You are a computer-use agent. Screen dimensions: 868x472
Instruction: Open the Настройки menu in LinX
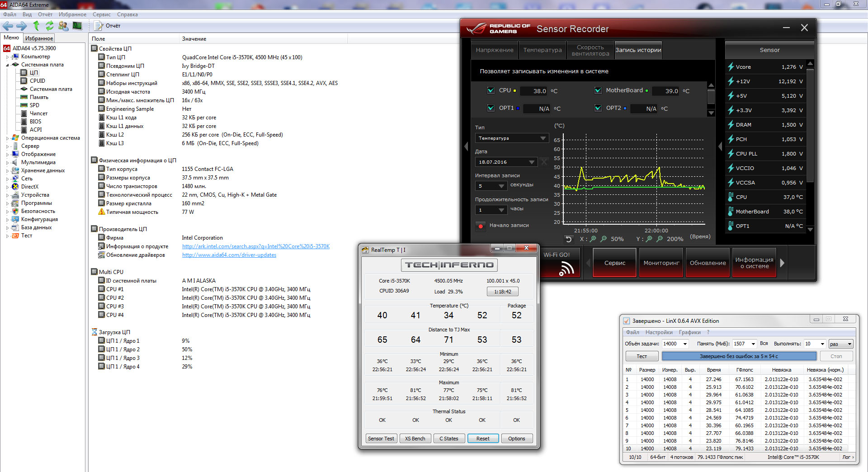[x=659, y=332]
